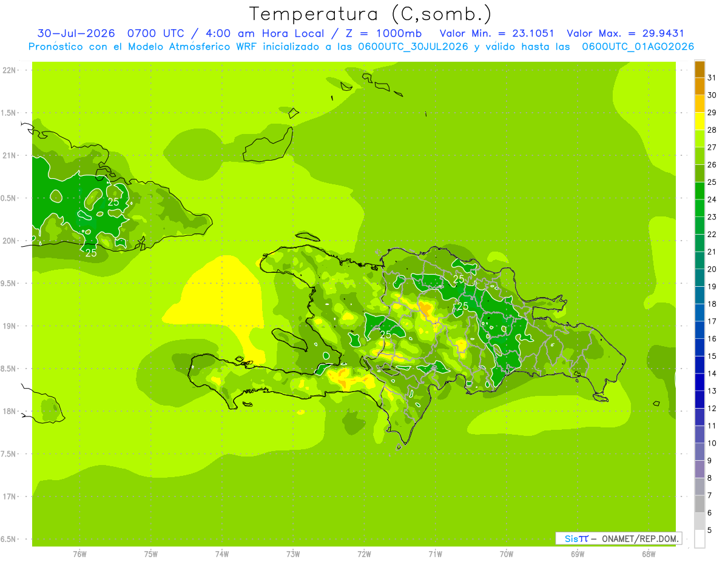Viewport: 728px width, 562px height.
Task: Click the 22N latitude axis label
Action: (x=10, y=70)
